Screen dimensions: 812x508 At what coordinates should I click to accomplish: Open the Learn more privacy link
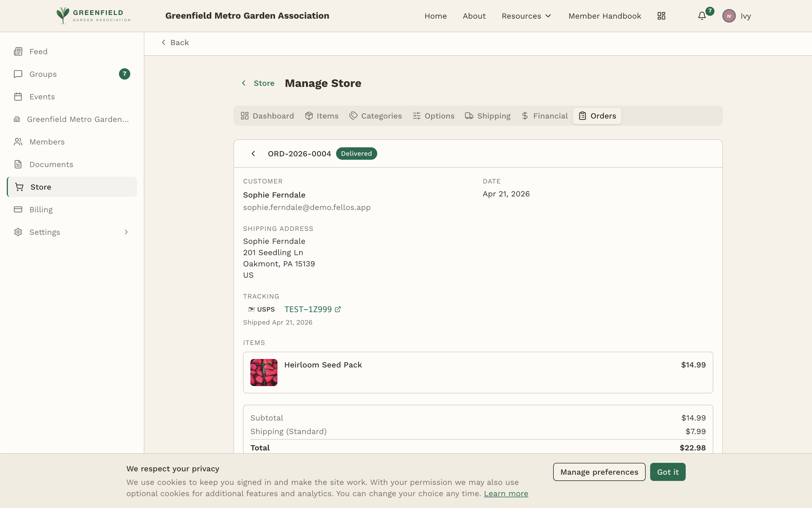[506, 493]
